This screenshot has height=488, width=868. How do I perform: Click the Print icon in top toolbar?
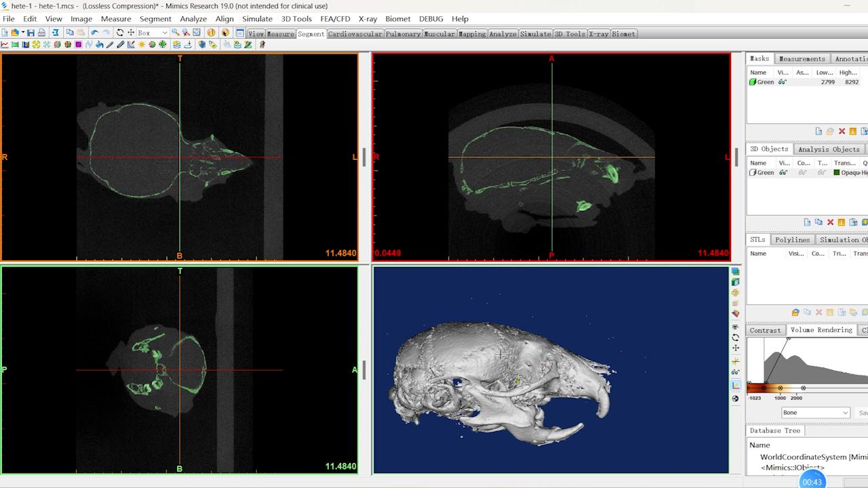point(41,33)
